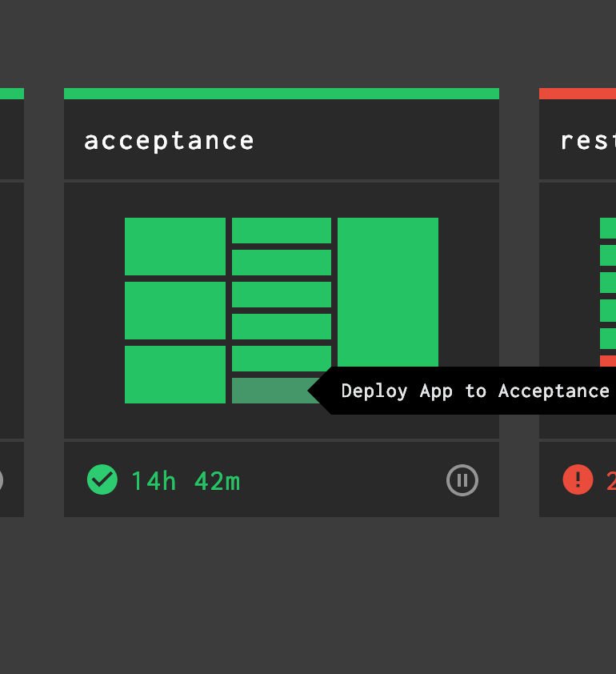Viewport: 616px width, 674px height.
Task: Select the bottom-left green stage tile
Action: [175, 375]
